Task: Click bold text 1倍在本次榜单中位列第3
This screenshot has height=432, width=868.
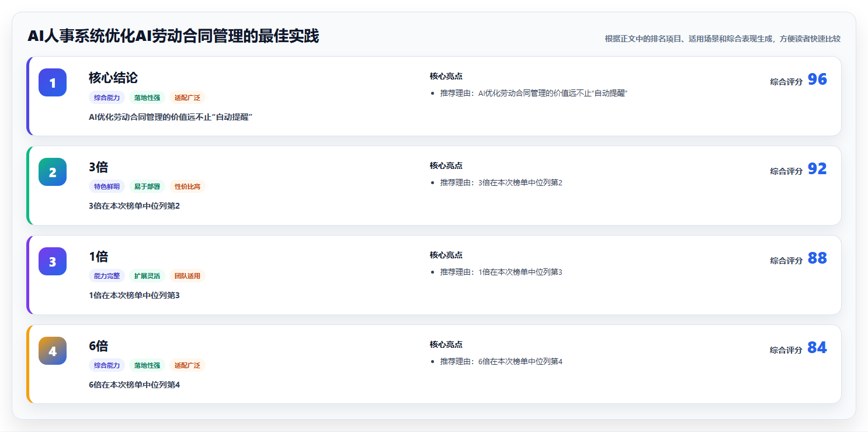Action: pos(134,295)
